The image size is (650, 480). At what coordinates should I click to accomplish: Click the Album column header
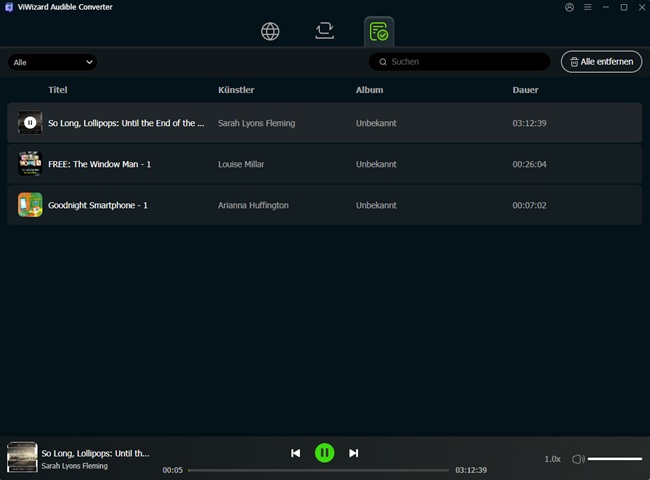(x=369, y=90)
